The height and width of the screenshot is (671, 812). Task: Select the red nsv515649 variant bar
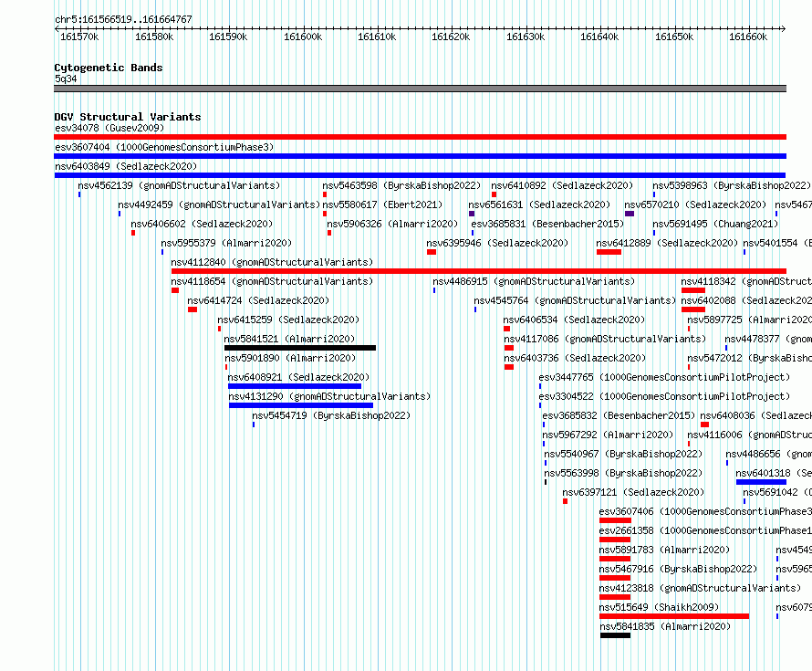click(x=674, y=616)
